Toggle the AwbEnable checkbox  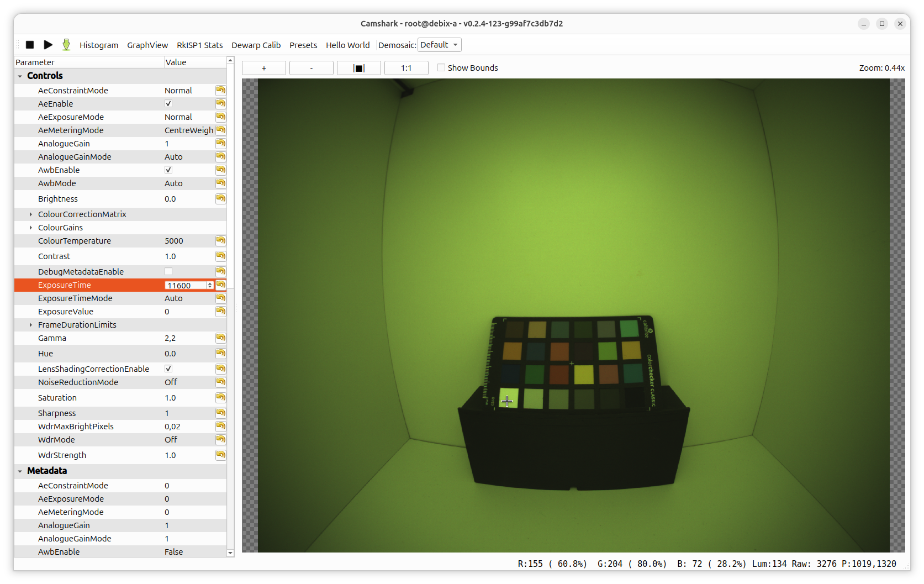coord(168,170)
